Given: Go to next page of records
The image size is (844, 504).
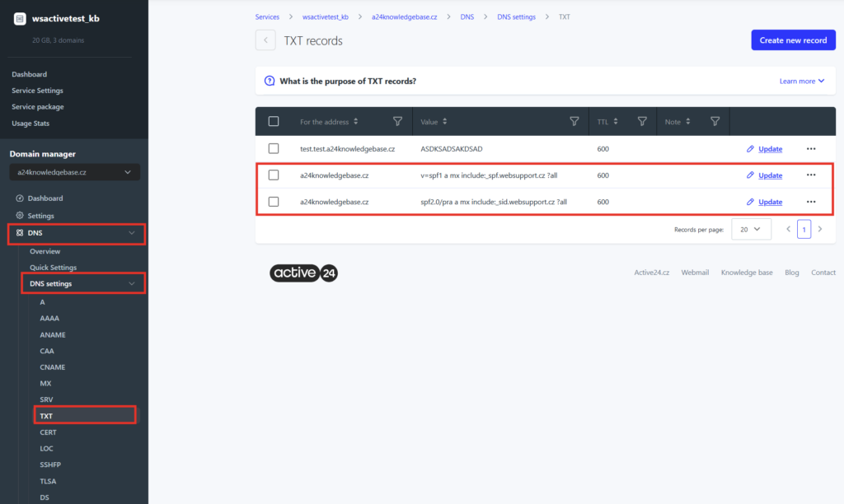Looking at the screenshot, I should pyautogui.click(x=820, y=229).
